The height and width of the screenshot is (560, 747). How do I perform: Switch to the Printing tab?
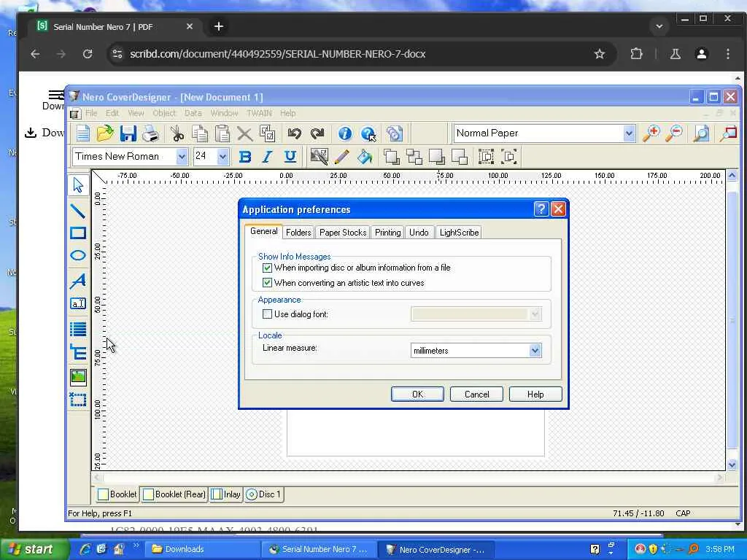[387, 233]
